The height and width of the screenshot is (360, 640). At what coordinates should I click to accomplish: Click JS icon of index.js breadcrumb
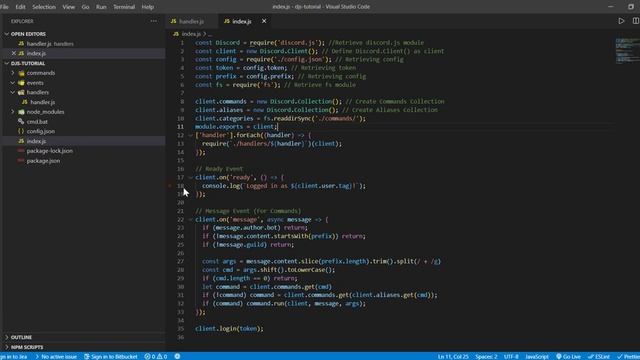[x=176, y=34]
